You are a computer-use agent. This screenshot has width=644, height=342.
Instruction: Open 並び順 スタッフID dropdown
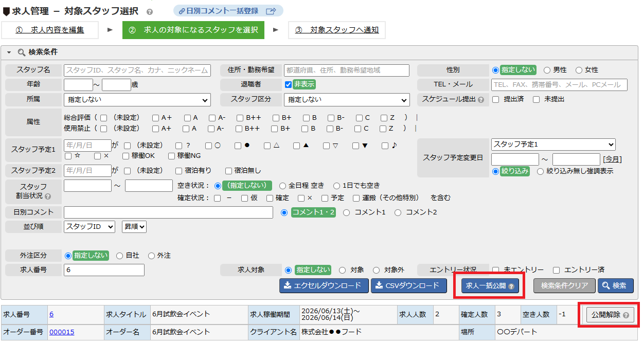[91, 226]
